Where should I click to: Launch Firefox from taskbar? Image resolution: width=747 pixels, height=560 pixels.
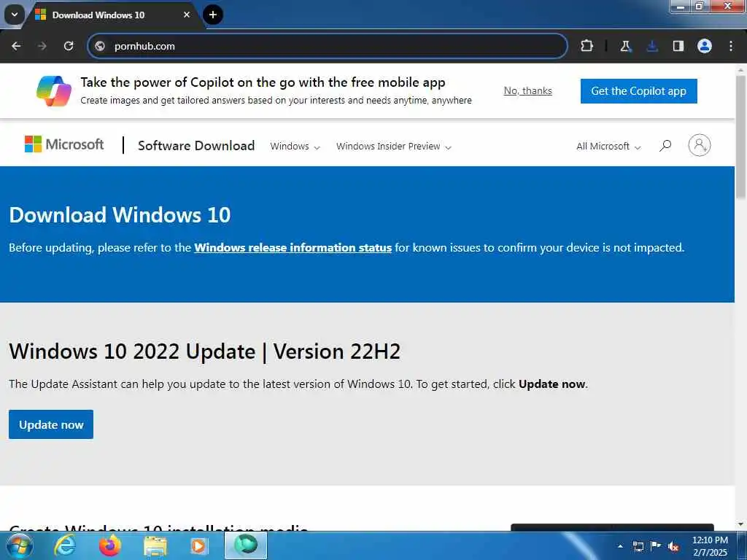(110, 545)
